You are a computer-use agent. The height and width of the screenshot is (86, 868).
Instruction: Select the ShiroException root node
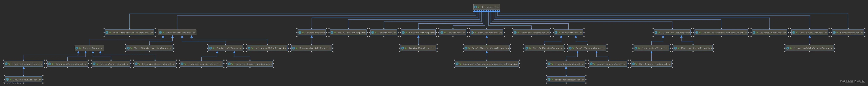487,7
